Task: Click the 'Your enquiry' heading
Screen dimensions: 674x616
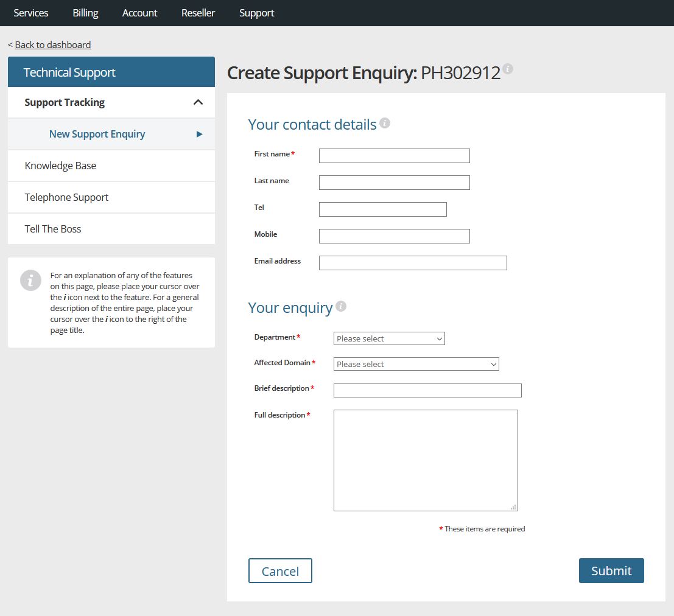Action: [x=290, y=308]
